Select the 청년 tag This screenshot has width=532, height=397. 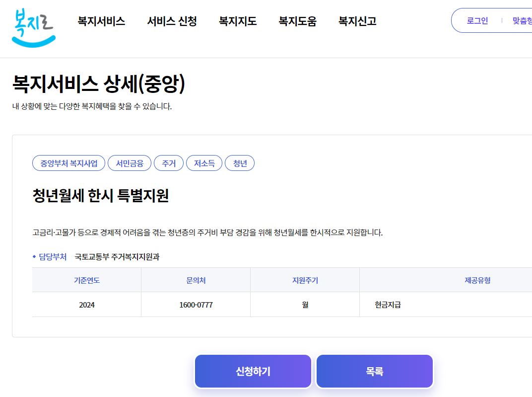(240, 163)
